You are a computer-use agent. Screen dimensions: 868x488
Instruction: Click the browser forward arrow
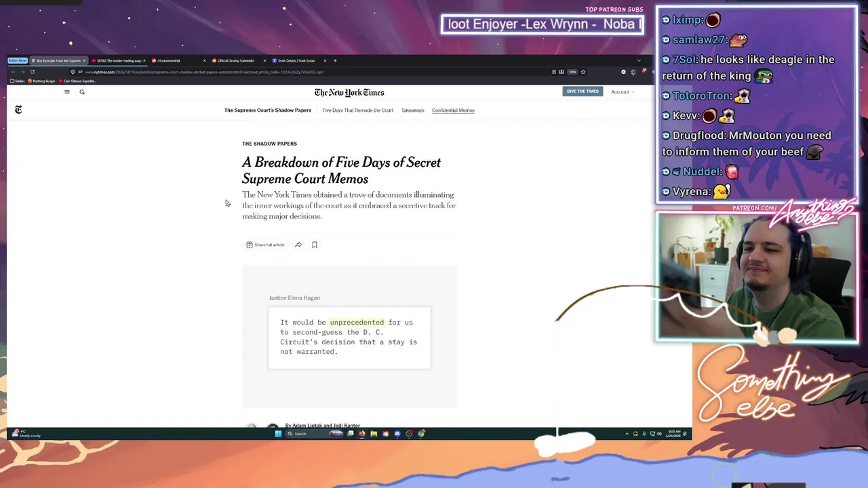click(22, 72)
